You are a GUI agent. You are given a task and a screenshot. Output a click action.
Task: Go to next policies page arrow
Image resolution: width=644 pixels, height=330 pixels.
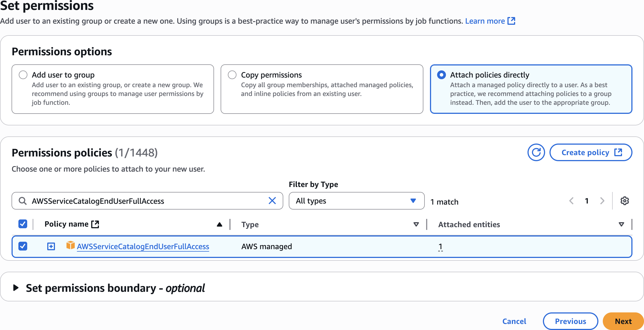tap(602, 201)
